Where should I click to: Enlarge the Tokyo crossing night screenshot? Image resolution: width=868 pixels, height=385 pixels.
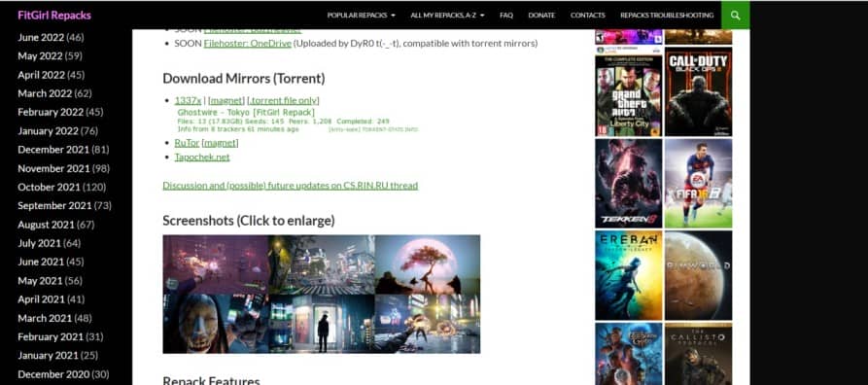pos(322,264)
